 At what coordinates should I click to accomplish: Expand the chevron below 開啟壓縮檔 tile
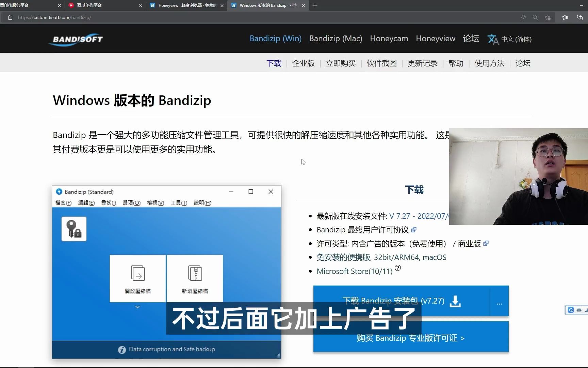point(137,307)
